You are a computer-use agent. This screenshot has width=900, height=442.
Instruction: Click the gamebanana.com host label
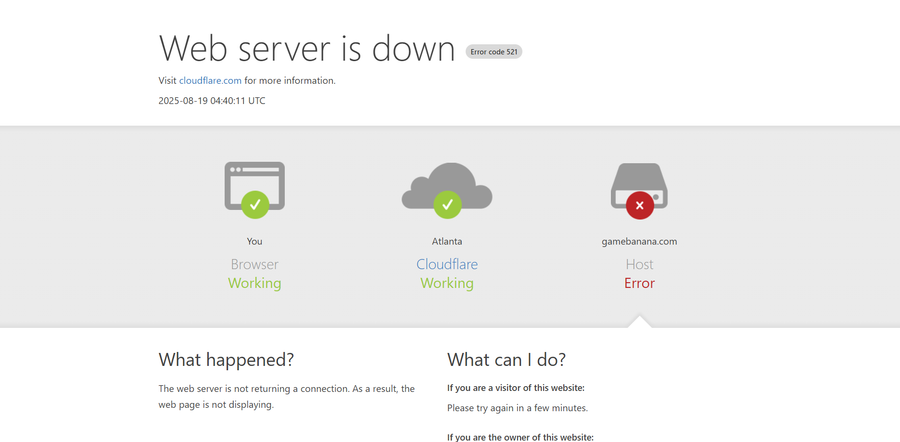639,241
